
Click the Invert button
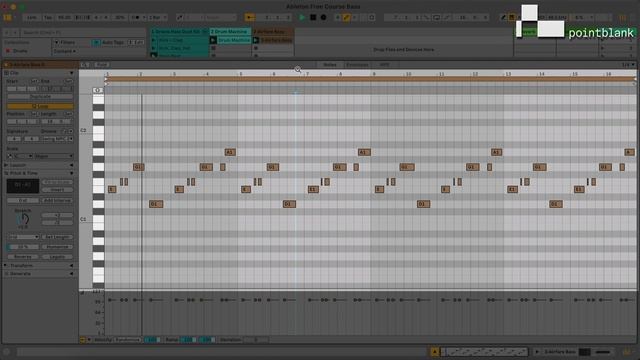(x=58, y=190)
